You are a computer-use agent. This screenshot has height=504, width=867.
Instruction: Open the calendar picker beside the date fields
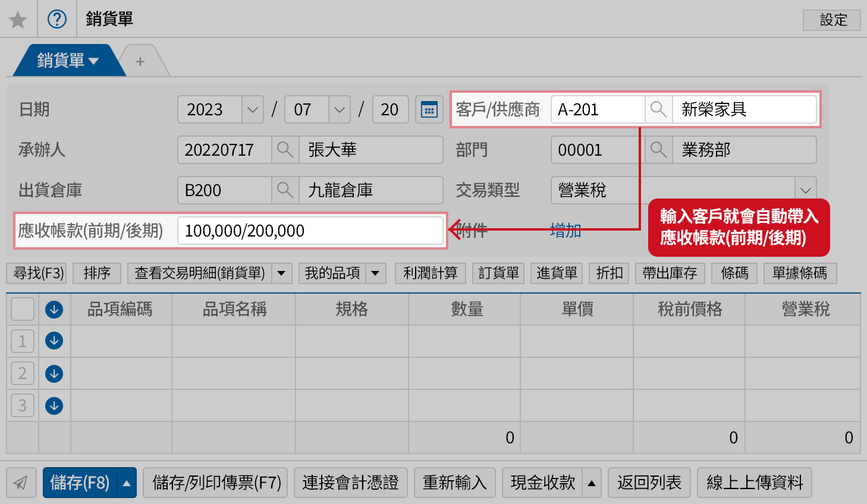click(429, 109)
